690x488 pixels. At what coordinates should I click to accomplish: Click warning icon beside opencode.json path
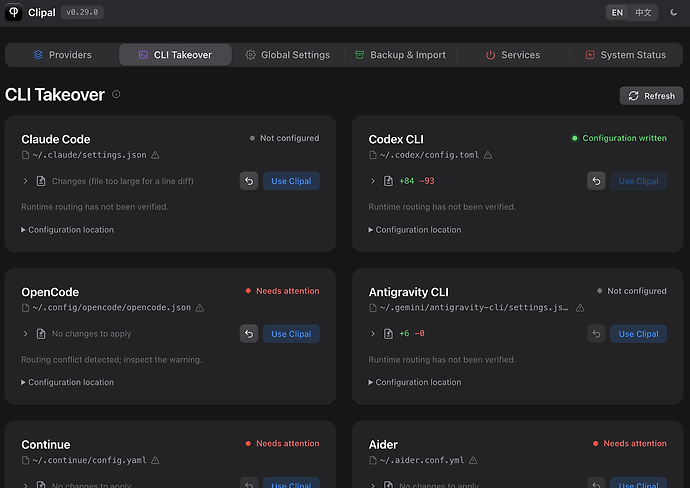200,308
